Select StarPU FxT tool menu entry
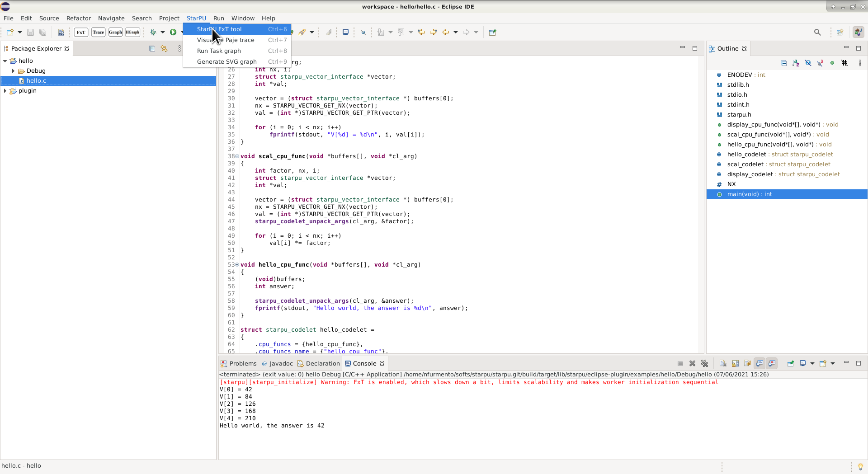This screenshot has width=868, height=474. pyautogui.click(x=237, y=29)
